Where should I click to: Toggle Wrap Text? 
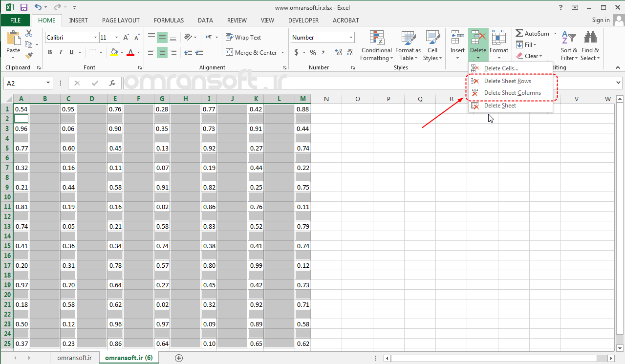pyautogui.click(x=243, y=37)
